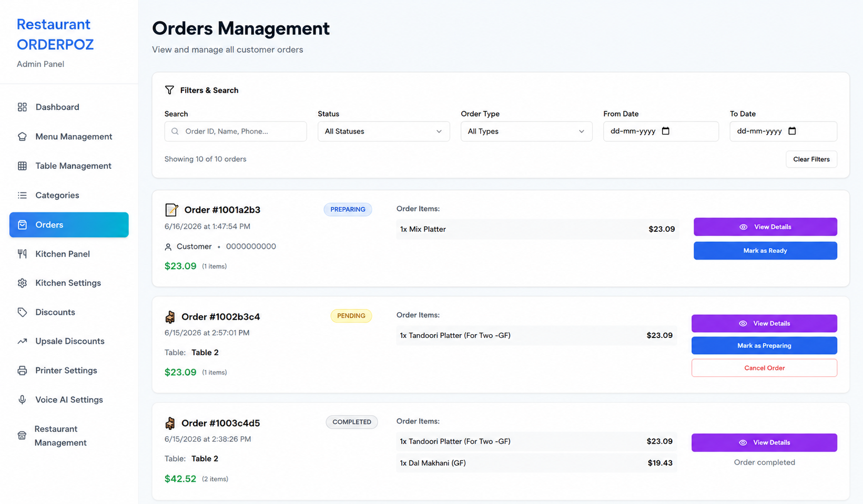Click the Orders clipboard icon in sidebar
The height and width of the screenshot is (504, 863).
click(x=22, y=225)
